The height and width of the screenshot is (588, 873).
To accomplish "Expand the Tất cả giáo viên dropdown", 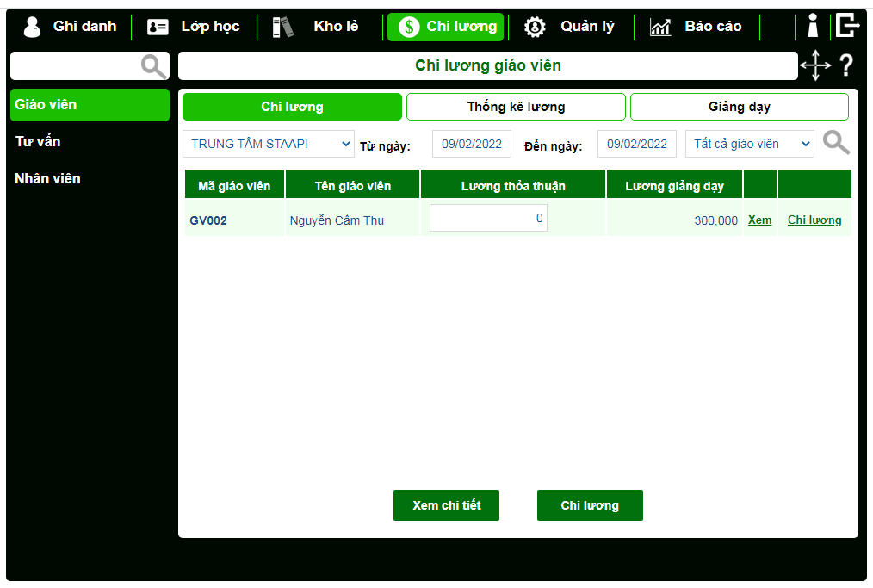I will tap(749, 144).
